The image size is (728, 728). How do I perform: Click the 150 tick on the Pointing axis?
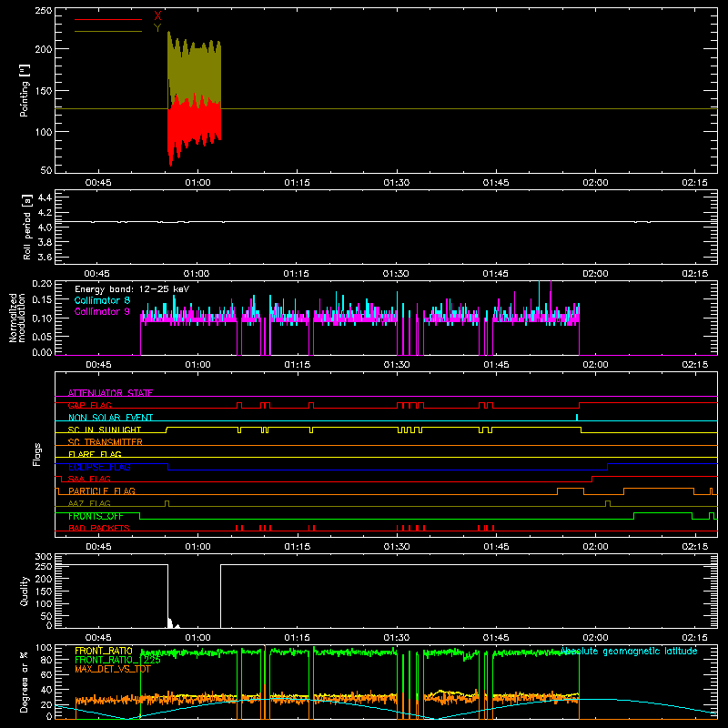44,90
